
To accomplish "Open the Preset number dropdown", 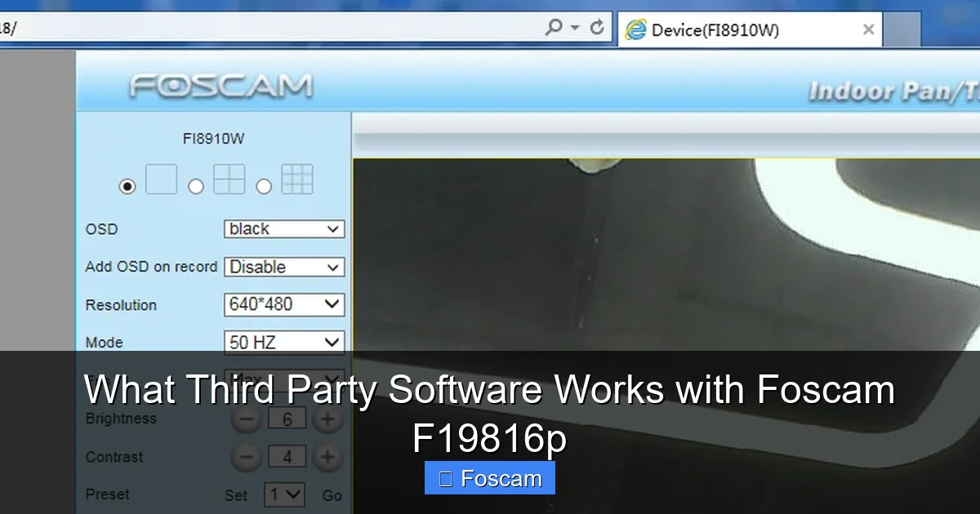I will pyautogui.click(x=283, y=494).
